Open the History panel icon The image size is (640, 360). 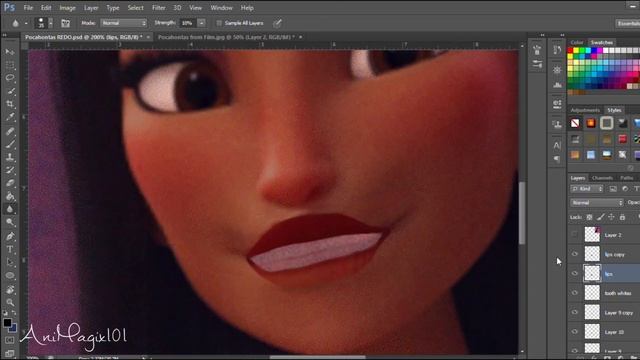point(557,50)
